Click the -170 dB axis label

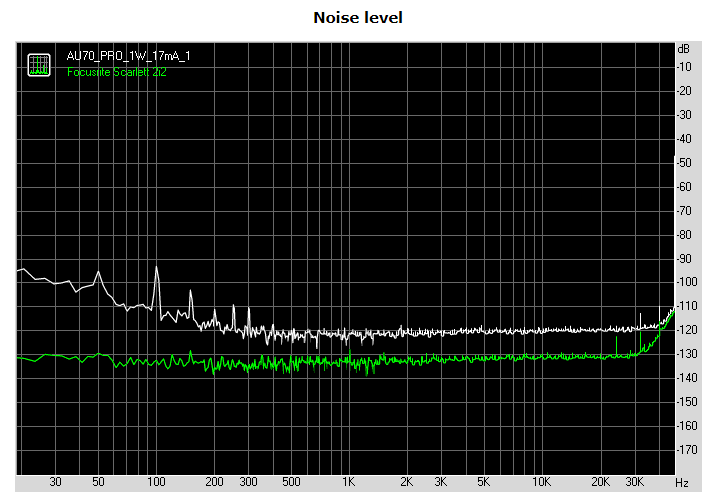[687, 450]
